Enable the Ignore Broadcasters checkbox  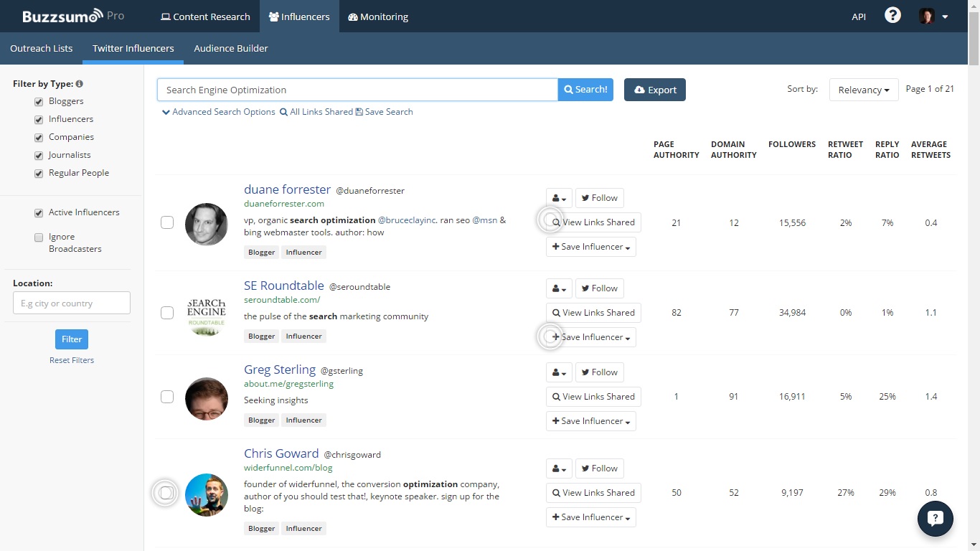pyautogui.click(x=39, y=237)
